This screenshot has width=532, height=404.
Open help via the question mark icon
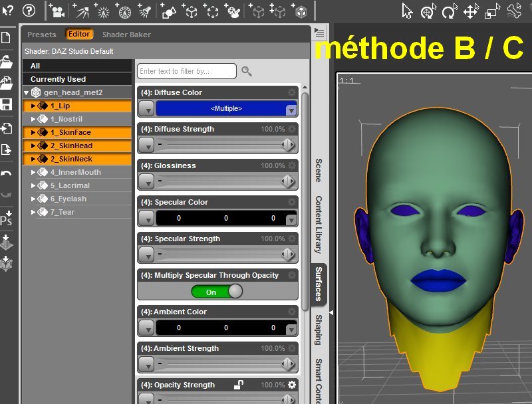pos(29,11)
